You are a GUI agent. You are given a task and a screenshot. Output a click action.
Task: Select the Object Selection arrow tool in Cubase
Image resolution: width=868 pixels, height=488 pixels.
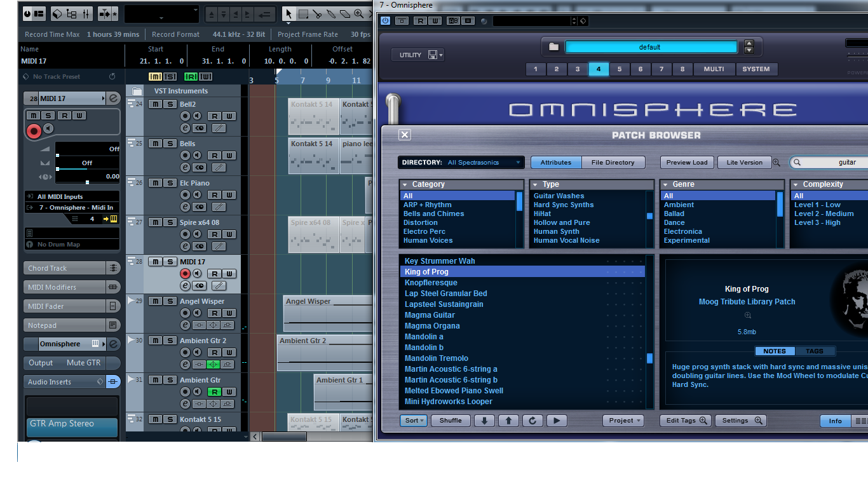pyautogui.click(x=289, y=14)
